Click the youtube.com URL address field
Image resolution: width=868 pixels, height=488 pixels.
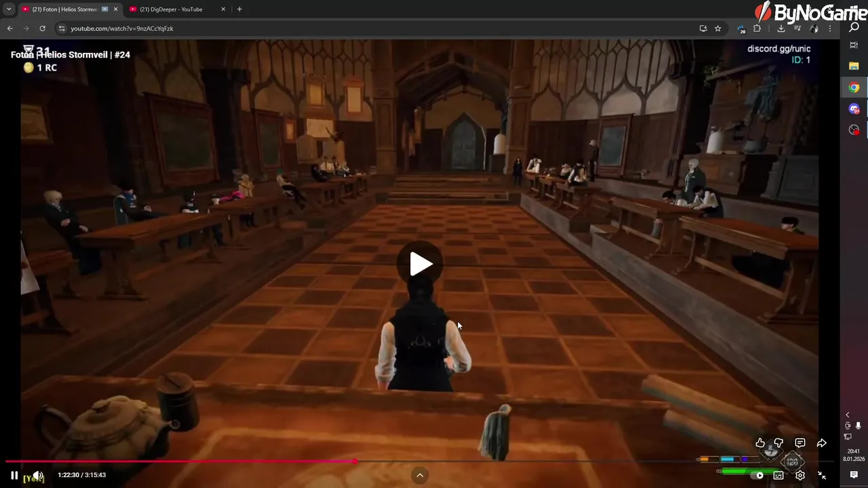(380, 28)
